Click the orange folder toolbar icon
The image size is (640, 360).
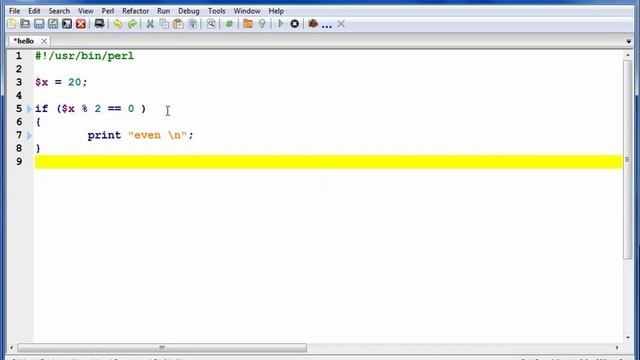click(248, 24)
